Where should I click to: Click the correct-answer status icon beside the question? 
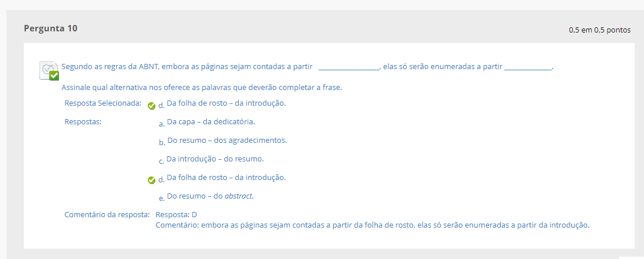(x=49, y=70)
